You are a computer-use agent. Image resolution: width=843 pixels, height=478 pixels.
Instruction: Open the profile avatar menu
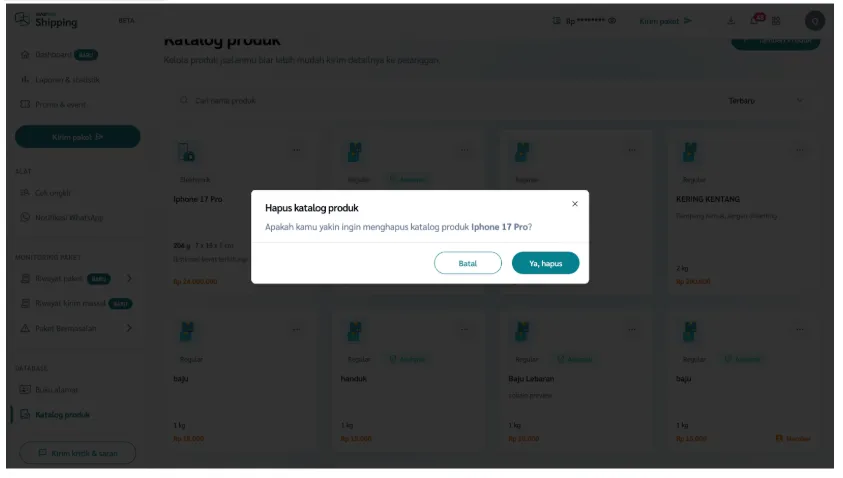click(814, 21)
